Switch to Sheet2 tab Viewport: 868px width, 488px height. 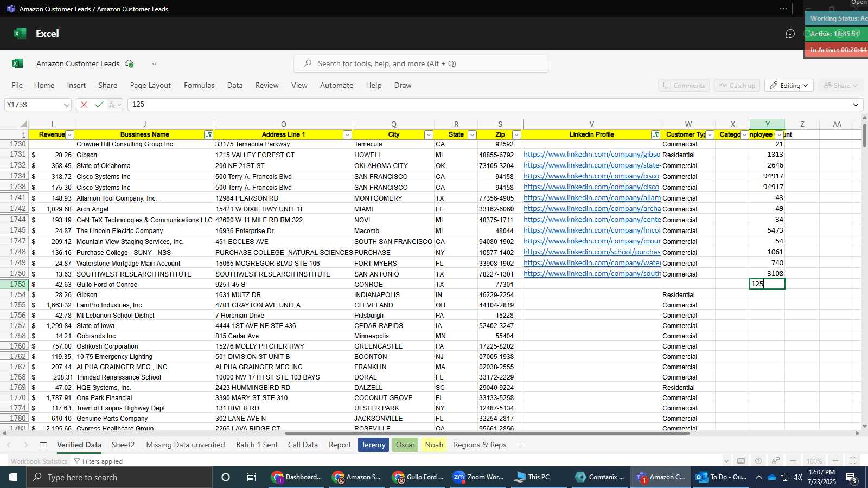(x=123, y=445)
